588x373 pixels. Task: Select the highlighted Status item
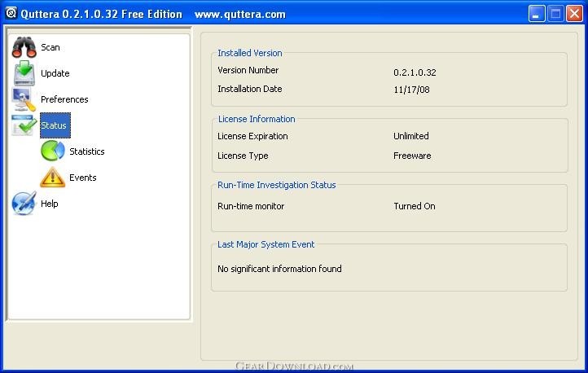(x=54, y=125)
